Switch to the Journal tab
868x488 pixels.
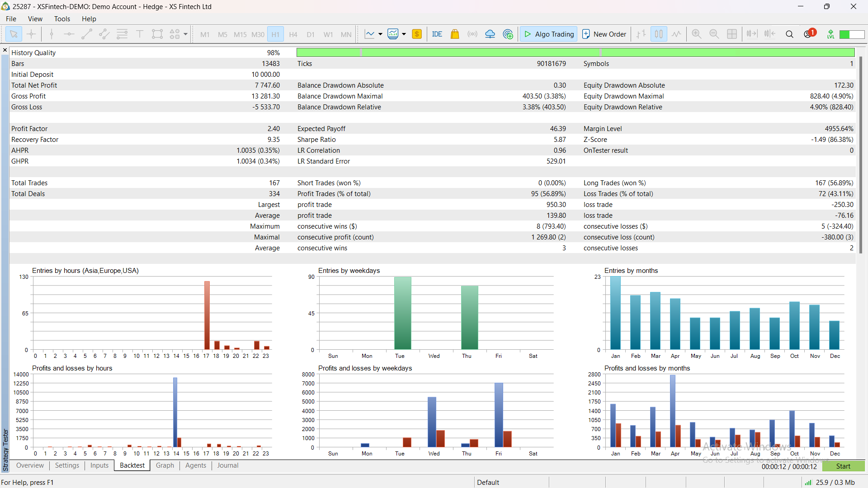point(227,465)
